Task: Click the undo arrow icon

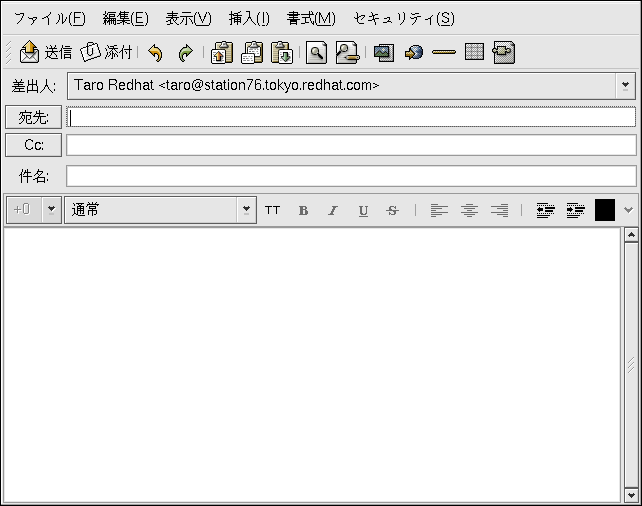Action: point(155,53)
